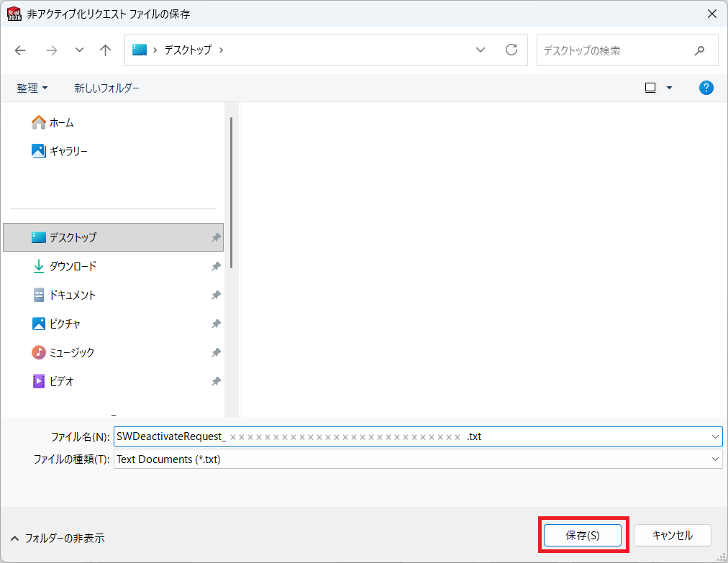This screenshot has width=728, height=563.
Task: Go up one folder level
Action: click(106, 50)
